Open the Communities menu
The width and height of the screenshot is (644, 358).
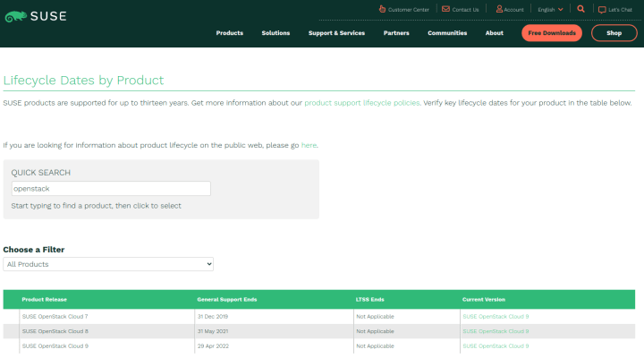click(x=447, y=33)
